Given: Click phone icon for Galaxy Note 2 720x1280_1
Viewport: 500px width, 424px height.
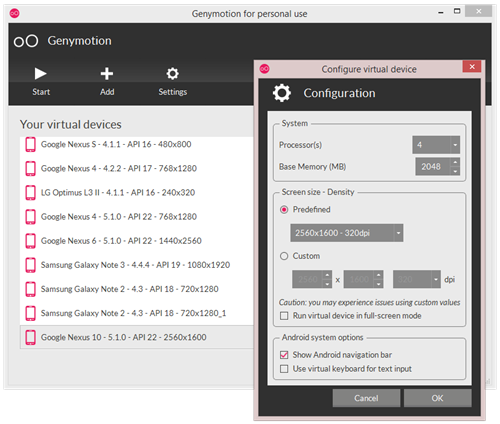Looking at the screenshot, I should (30, 313).
